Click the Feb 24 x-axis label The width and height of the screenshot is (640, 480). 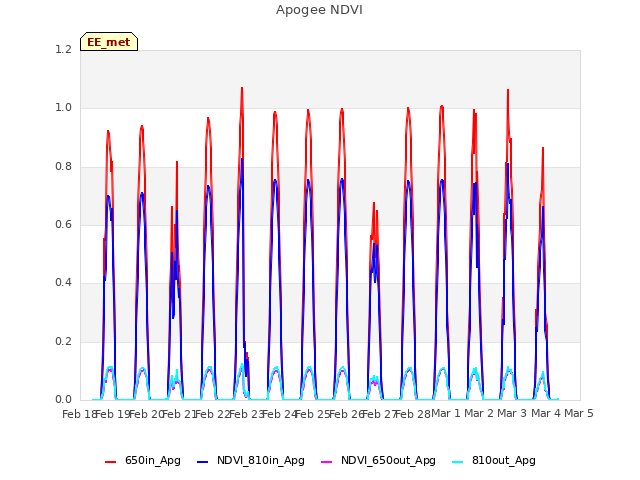click(x=279, y=414)
